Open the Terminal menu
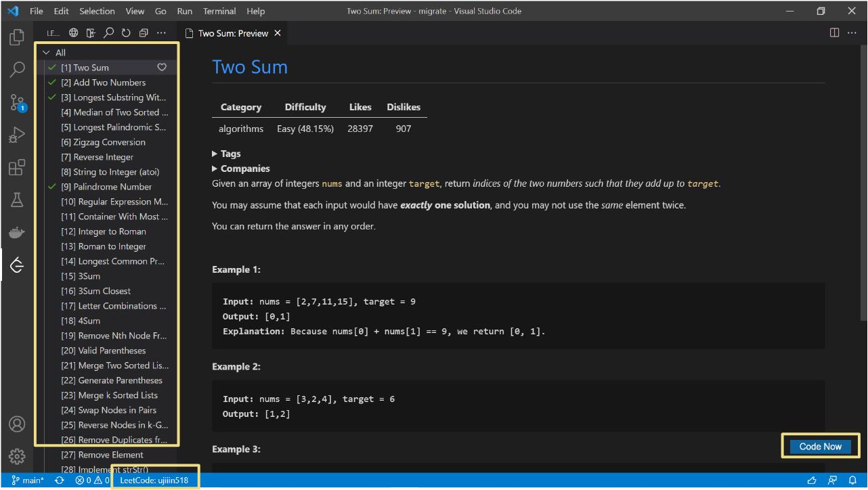The image size is (868, 490). pyautogui.click(x=219, y=11)
